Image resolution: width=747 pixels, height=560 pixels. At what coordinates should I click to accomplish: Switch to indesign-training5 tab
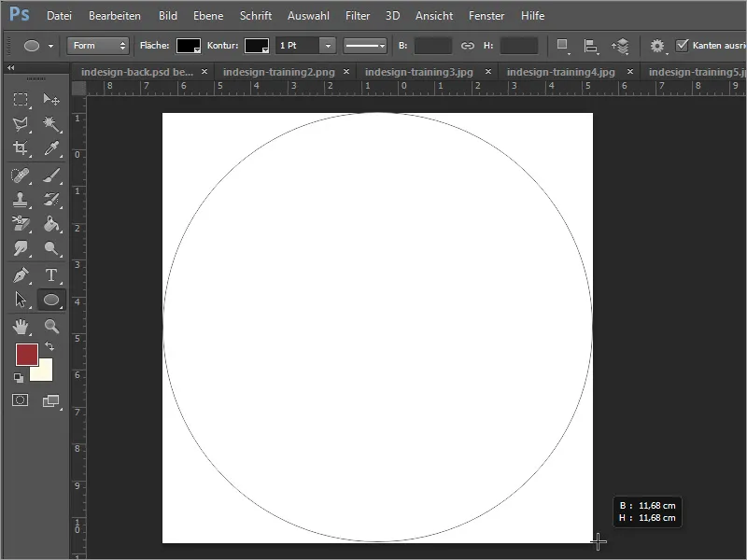[x=697, y=72]
